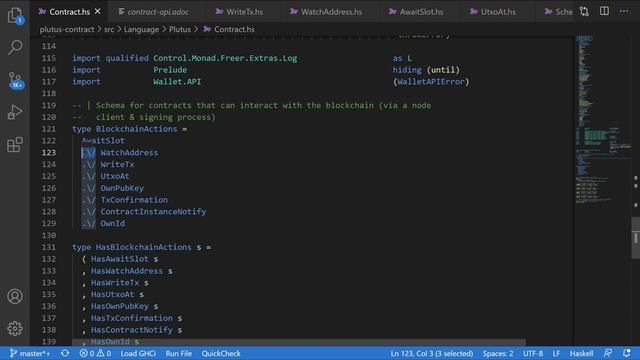Click UtxoAt on line 125
The image size is (640, 360).
point(115,176)
